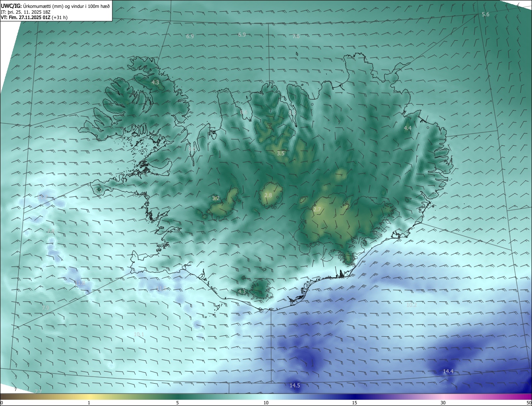This screenshot has height=406, width=532.
Task: Click the color scale tick labeled 30
Action: coord(443,403)
